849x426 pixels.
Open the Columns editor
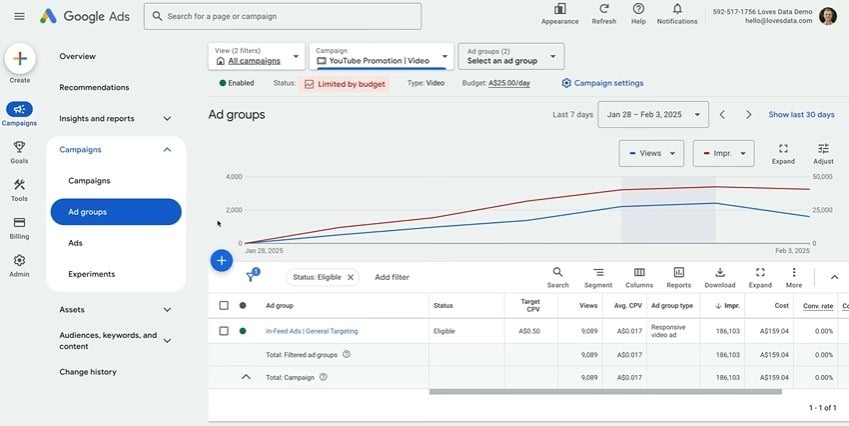click(x=639, y=272)
